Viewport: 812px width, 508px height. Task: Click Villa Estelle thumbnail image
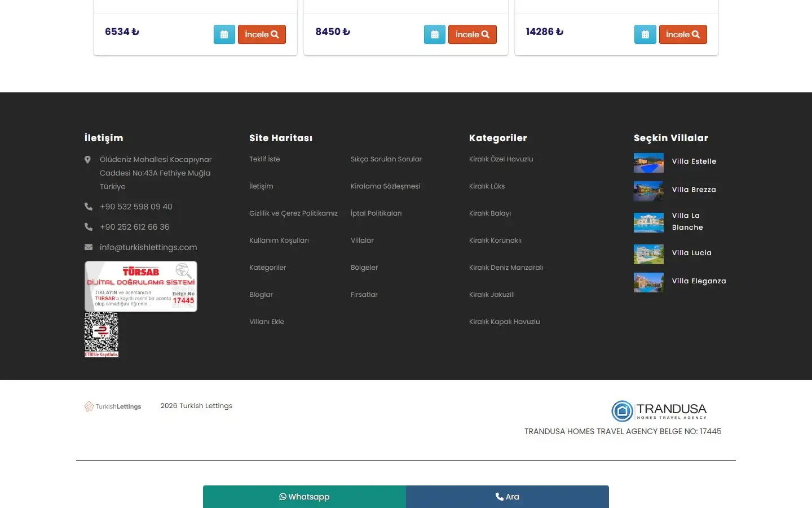(x=648, y=163)
